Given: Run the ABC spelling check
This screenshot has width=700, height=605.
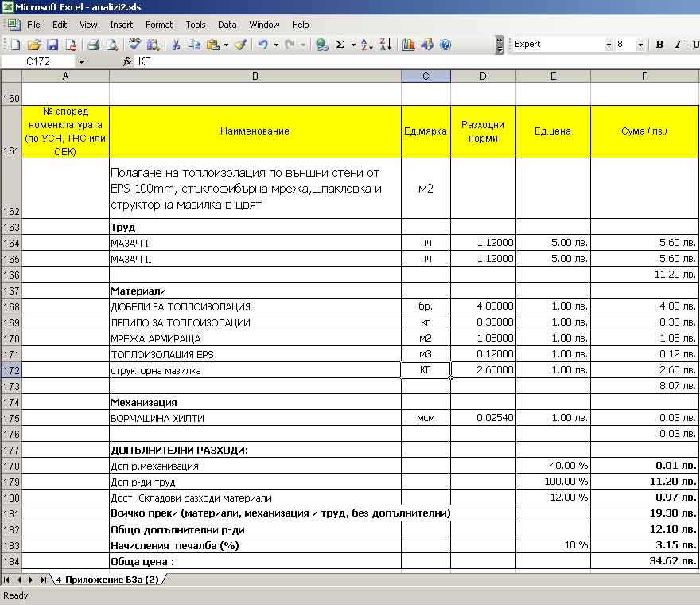Looking at the screenshot, I should (134, 45).
